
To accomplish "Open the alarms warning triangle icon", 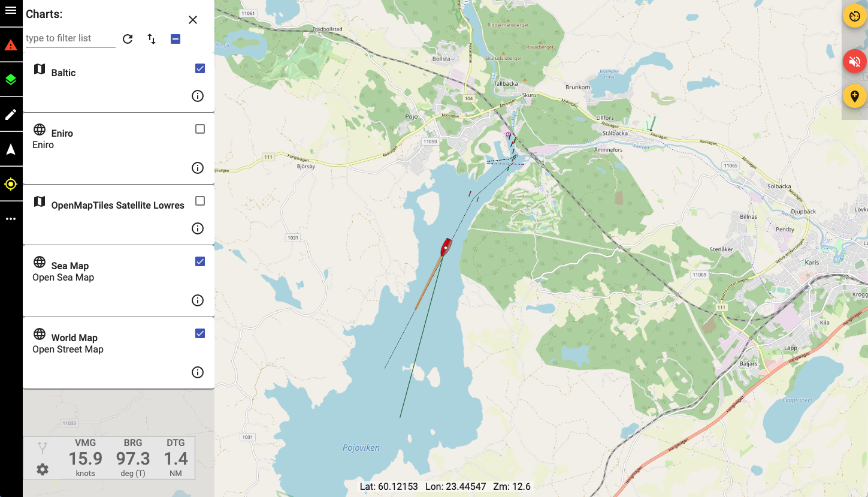I will 11,45.
